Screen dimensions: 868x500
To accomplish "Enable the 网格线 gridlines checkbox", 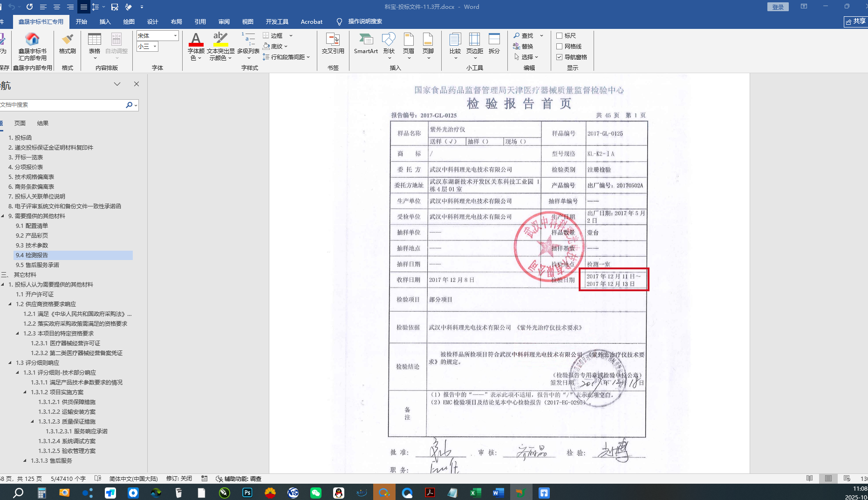I will (x=560, y=46).
